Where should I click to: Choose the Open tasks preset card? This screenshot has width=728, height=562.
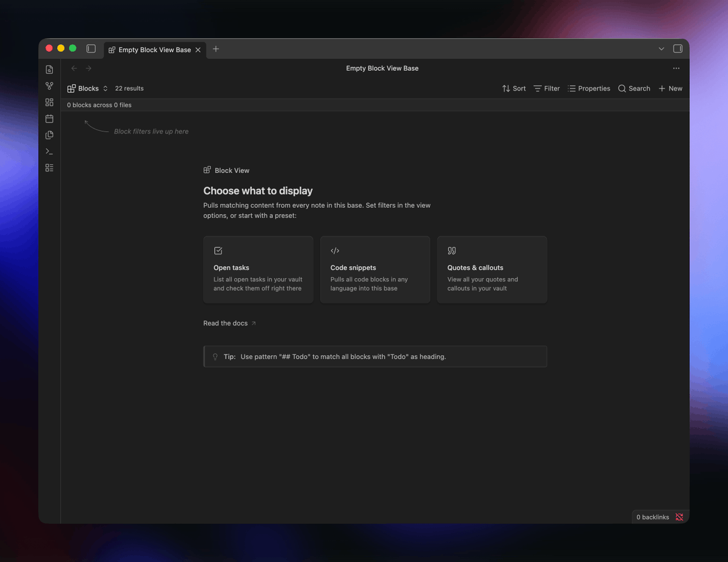click(x=258, y=270)
